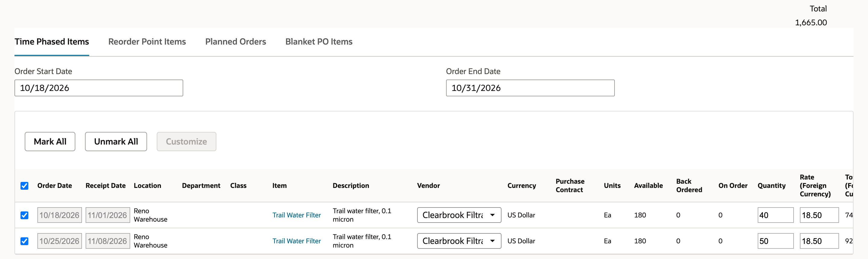
Task: Uncheck the 10/18/2026 order row checkbox
Action: [24, 215]
